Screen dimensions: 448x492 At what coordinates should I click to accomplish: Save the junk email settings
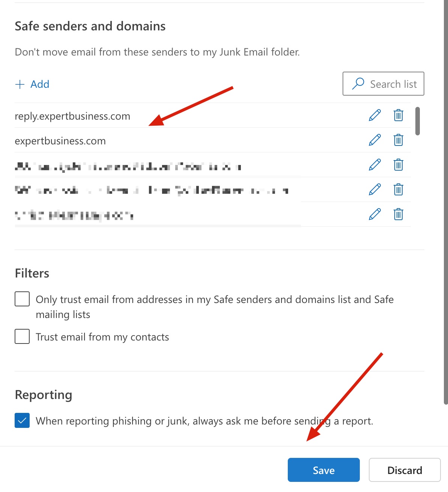323,470
